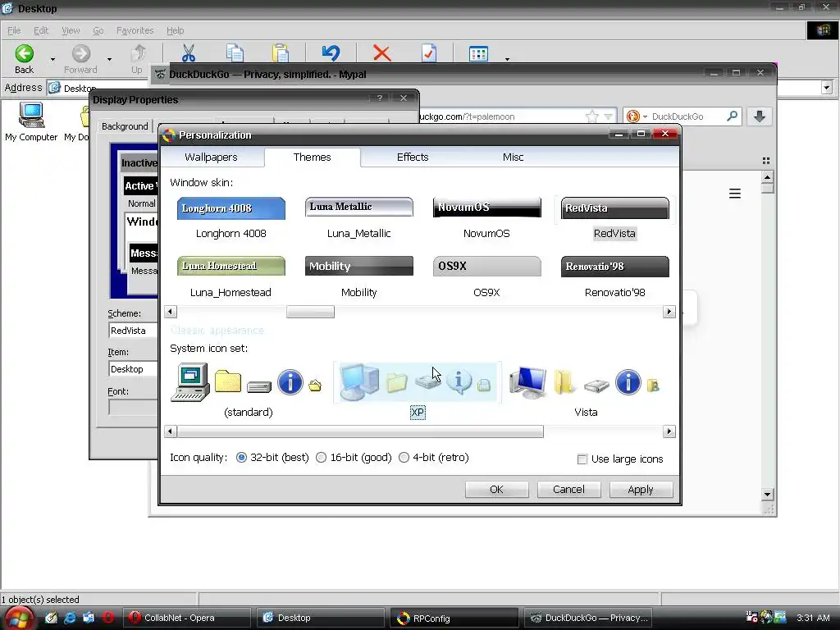Switch to the Themes tab
This screenshot has width=840, height=630.
click(312, 157)
